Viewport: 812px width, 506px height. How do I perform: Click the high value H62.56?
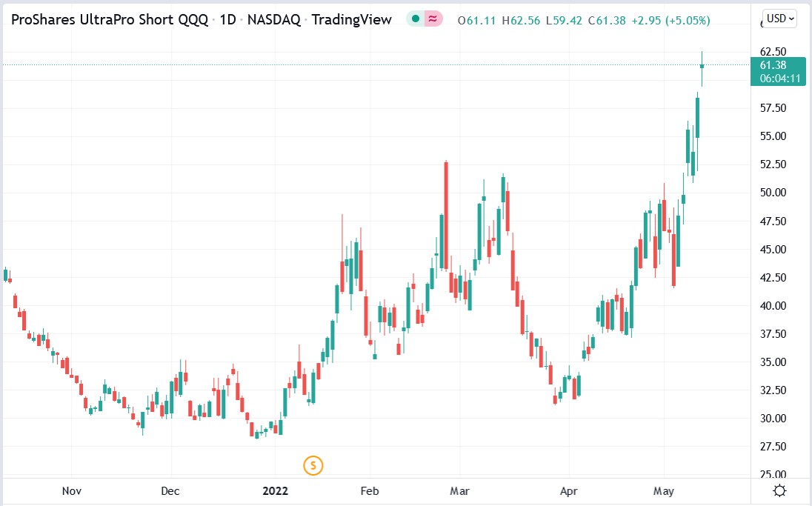point(521,21)
